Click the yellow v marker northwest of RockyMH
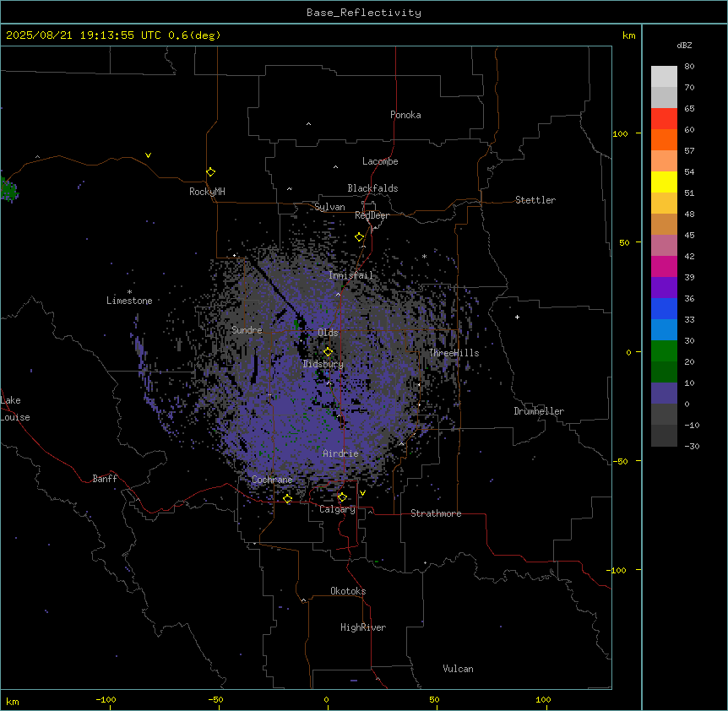Viewport: 728px width, 711px height. pos(148,155)
